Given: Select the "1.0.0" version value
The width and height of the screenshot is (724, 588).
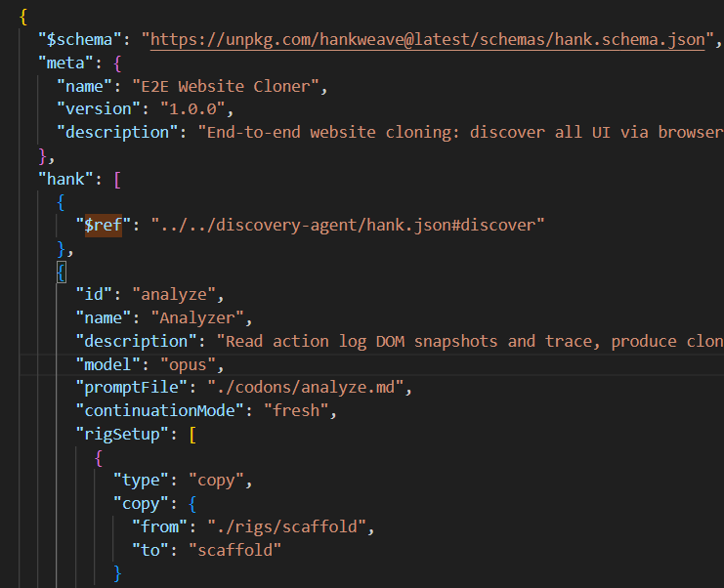Looking at the screenshot, I should tap(192, 109).
